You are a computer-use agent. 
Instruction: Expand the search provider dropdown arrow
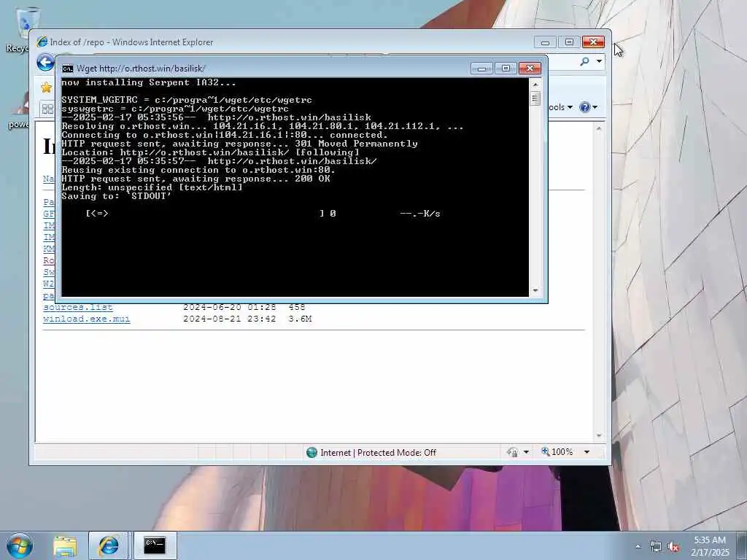[x=599, y=61]
